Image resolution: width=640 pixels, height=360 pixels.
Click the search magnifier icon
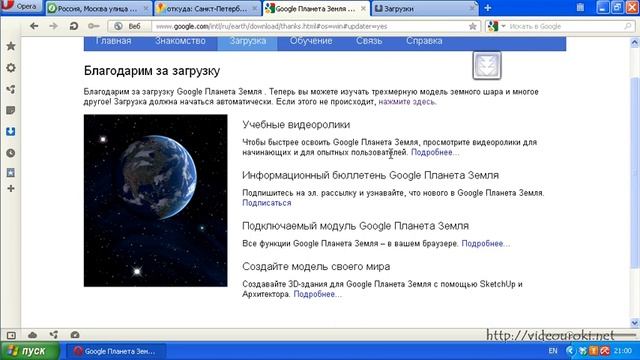pyautogui.click(x=628, y=26)
